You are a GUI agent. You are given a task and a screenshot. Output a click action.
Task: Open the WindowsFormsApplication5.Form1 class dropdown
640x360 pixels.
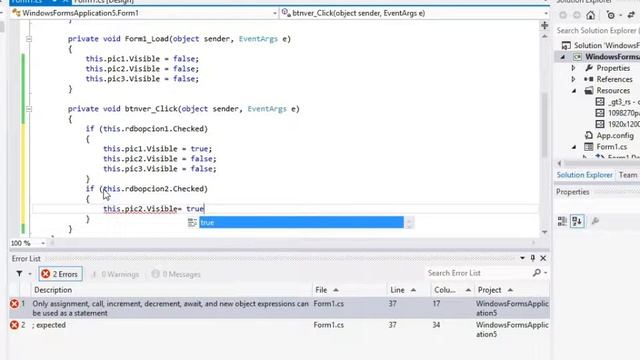tap(275, 13)
